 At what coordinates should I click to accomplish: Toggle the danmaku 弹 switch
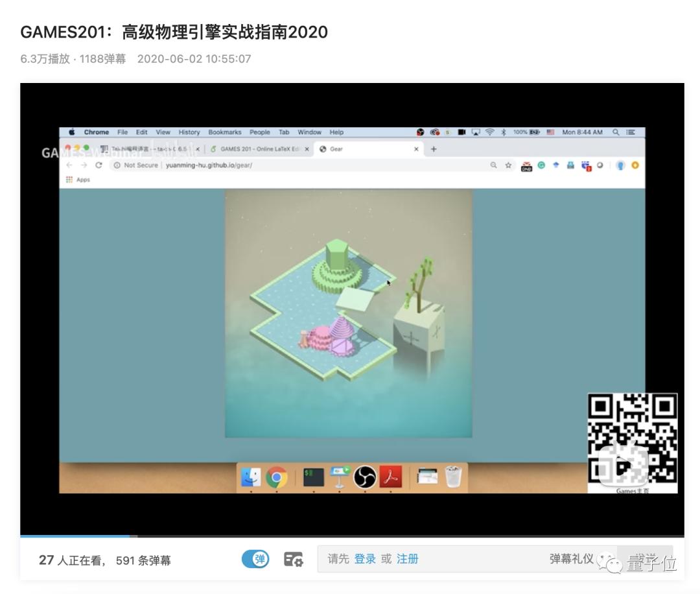pyautogui.click(x=255, y=559)
